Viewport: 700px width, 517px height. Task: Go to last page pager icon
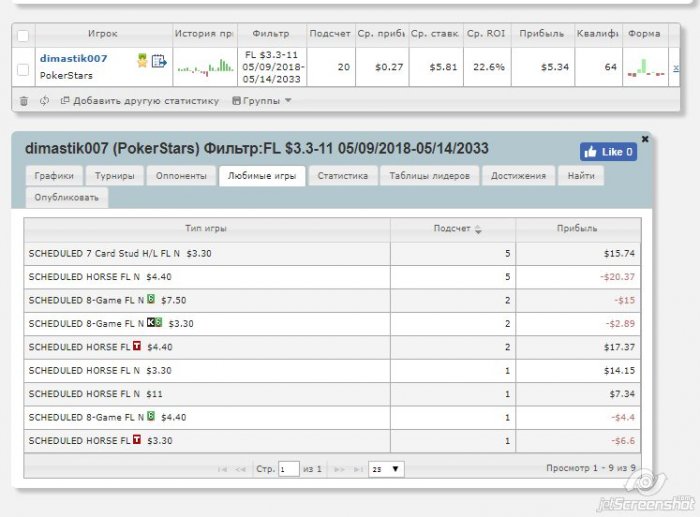[x=358, y=469]
